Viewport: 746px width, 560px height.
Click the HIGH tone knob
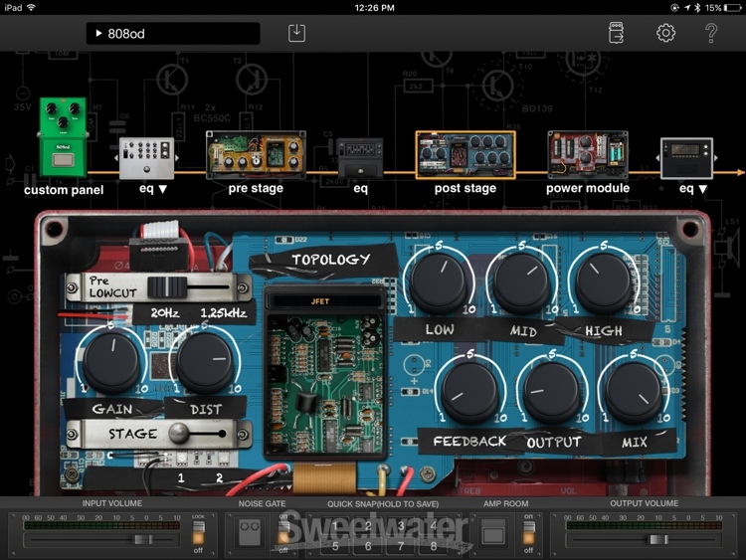click(604, 280)
